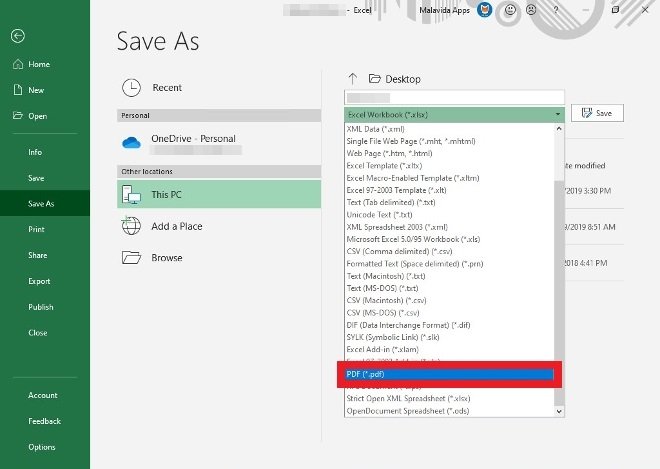Select XML Spreadsheet 2003 format
Screen dimensions: 660x469
(x=449, y=227)
